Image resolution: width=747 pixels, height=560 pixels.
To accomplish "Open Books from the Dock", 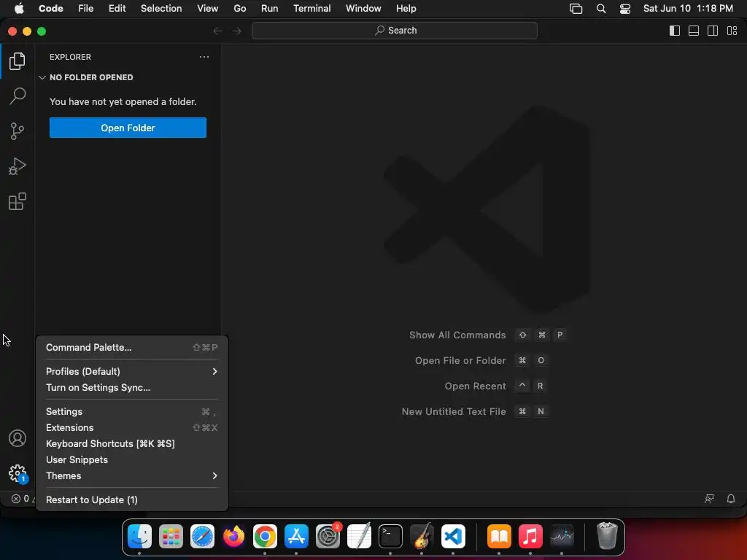I will click(499, 537).
